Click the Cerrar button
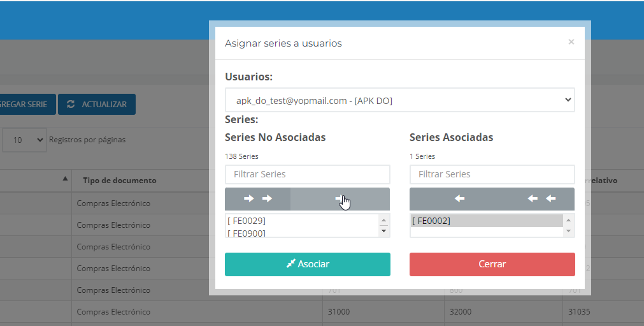Image resolution: width=644 pixels, height=326 pixels. tap(492, 264)
